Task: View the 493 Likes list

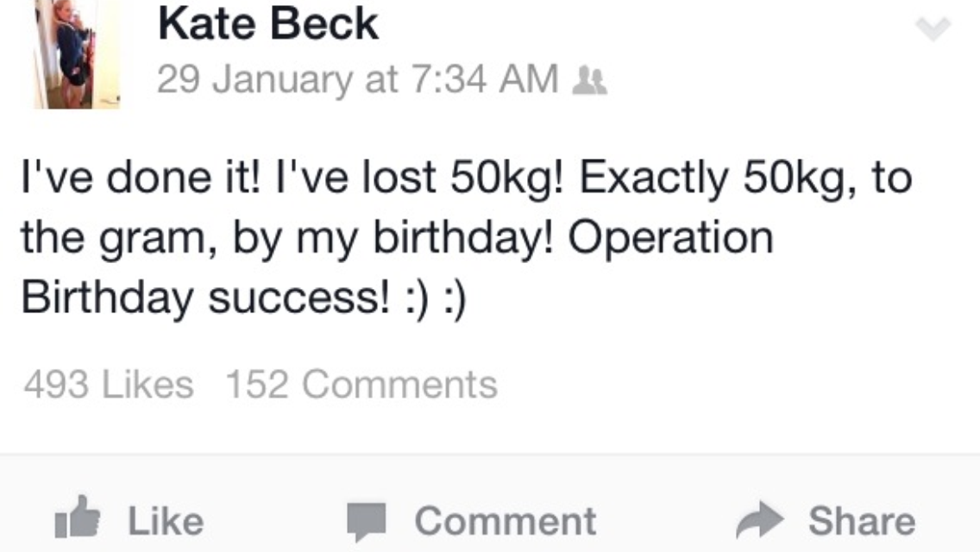Action: click(109, 385)
